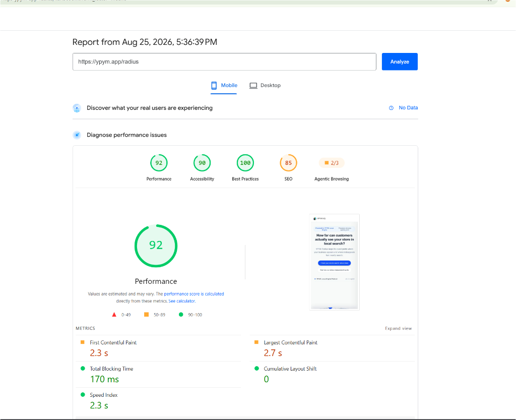Click the Agentic Browsing 2/3 badge

pos(332,163)
